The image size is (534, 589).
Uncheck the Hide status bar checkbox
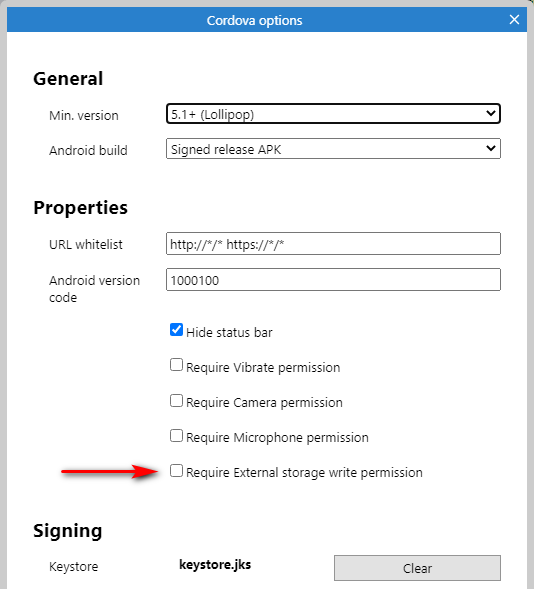[x=176, y=330]
